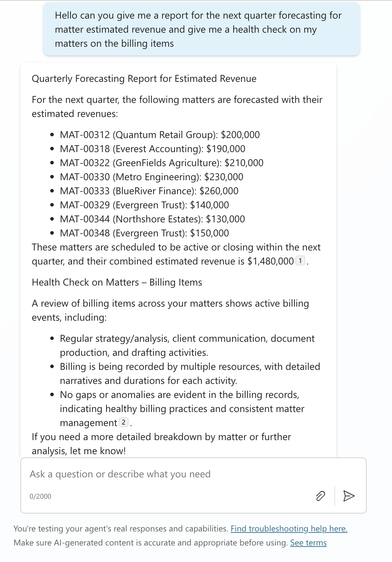The height and width of the screenshot is (562, 392).
Task: Click the MAT-00312 Quantum Retail Group line
Action: pos(160,135)
